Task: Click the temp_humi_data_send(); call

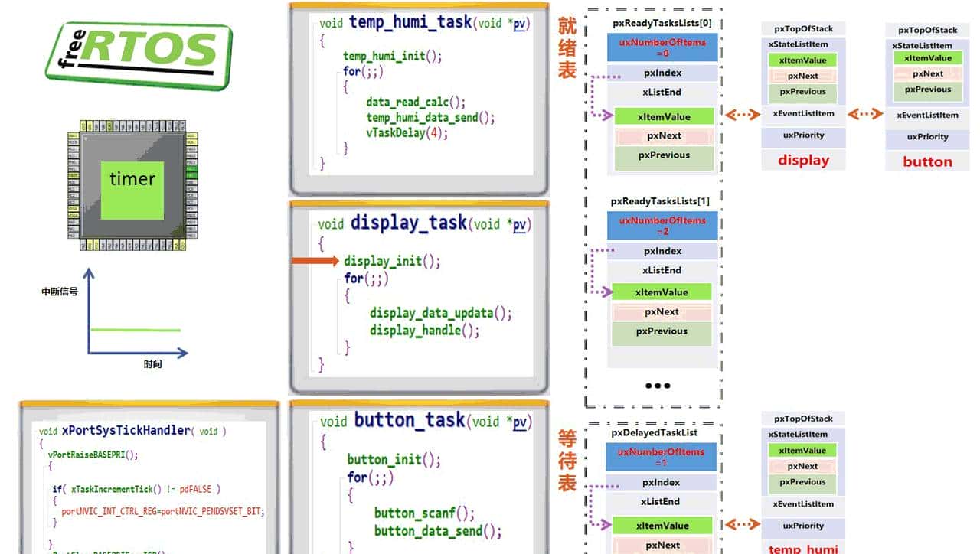Action: (430, 117)
